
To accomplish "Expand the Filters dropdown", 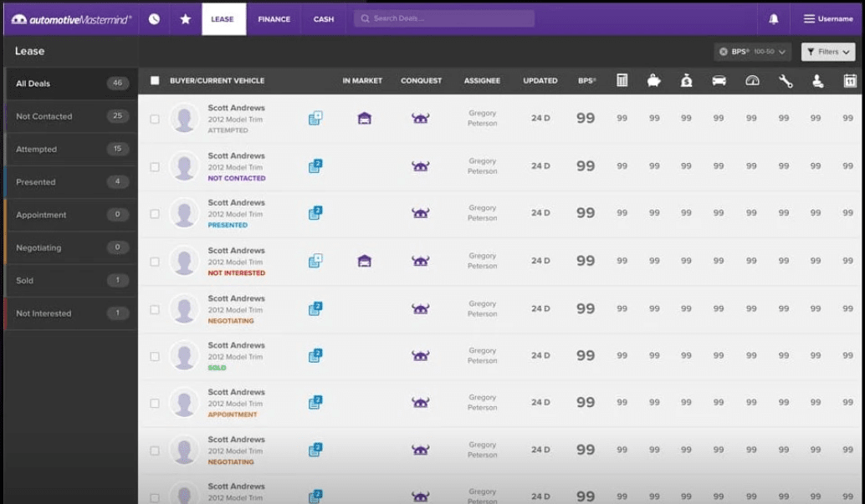I will tap(827, 51).
